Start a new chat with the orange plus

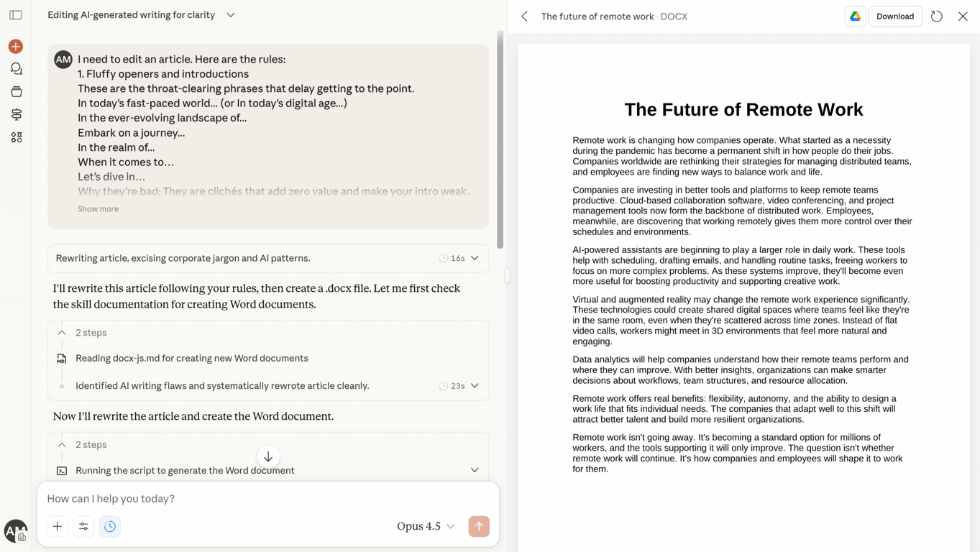[15, 46]
